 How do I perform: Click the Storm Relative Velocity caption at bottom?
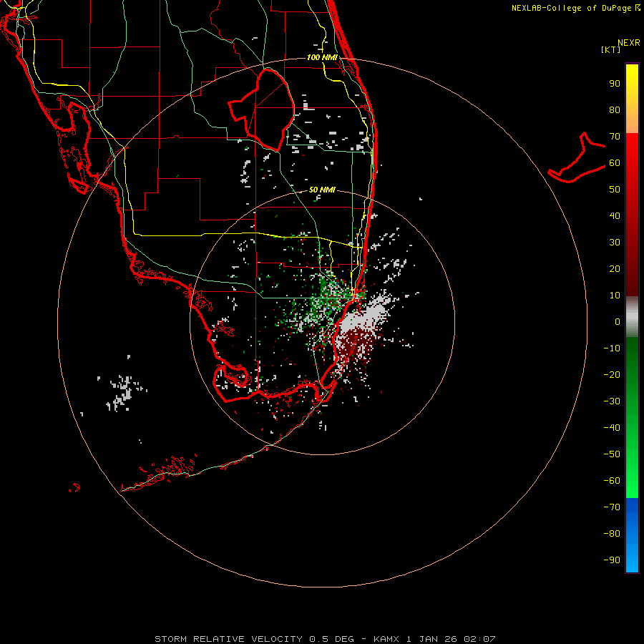(x=325, y=639)
